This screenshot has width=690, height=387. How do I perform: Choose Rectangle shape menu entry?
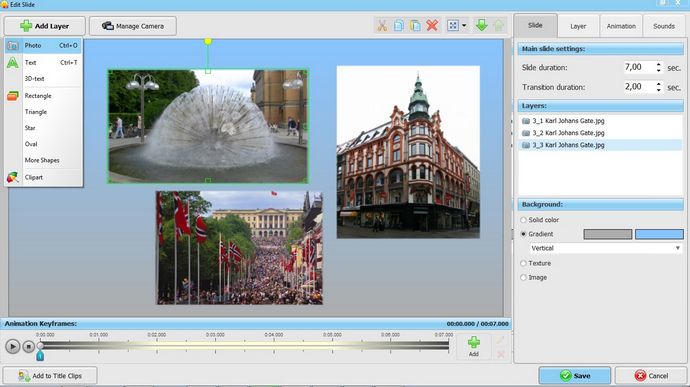tap(43, 96)
